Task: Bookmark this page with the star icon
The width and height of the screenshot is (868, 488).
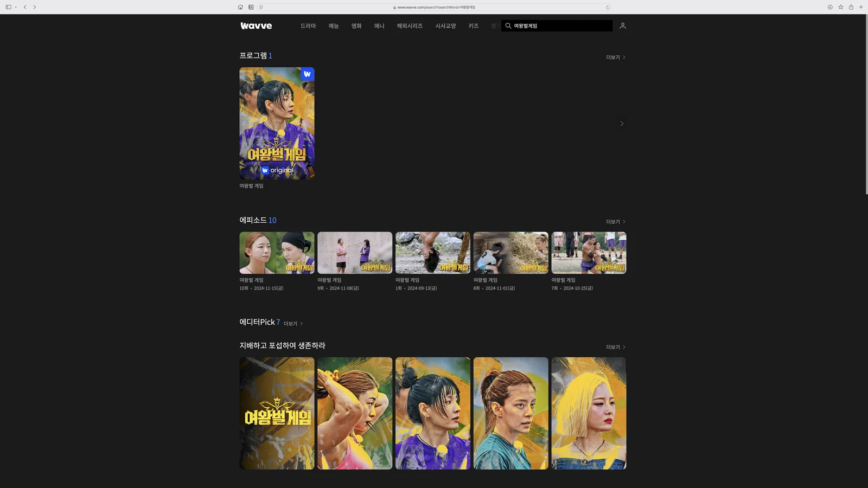Action: click(841, 7)
